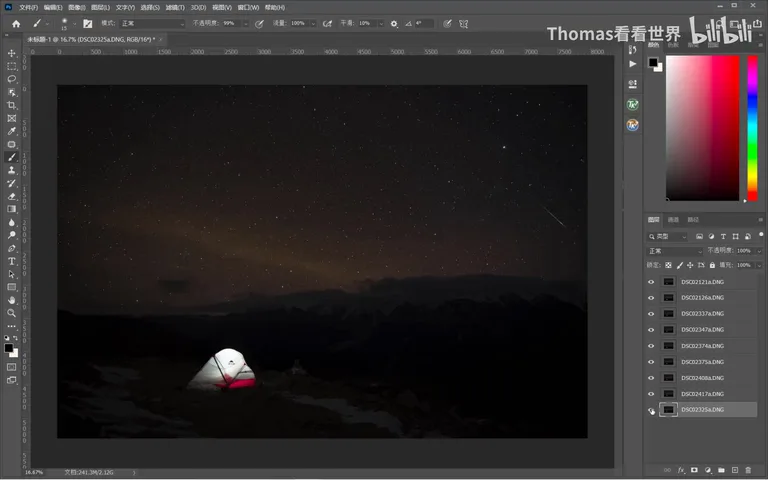Select the Eyedropper tool

12,131
